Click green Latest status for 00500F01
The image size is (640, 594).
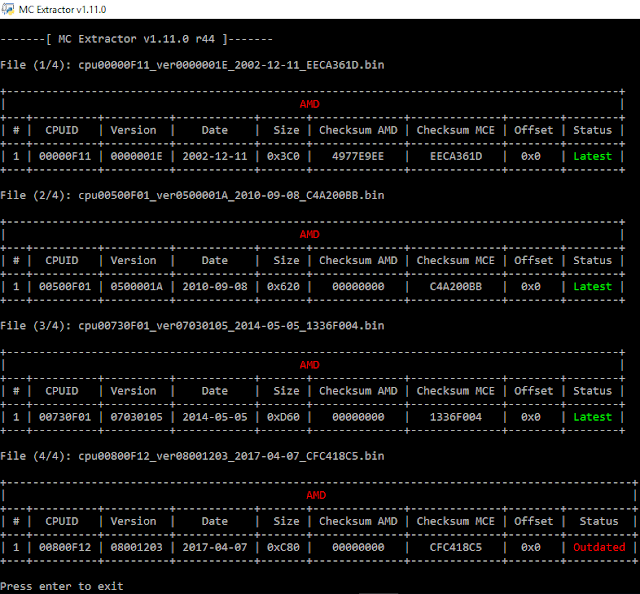point(593,287)
